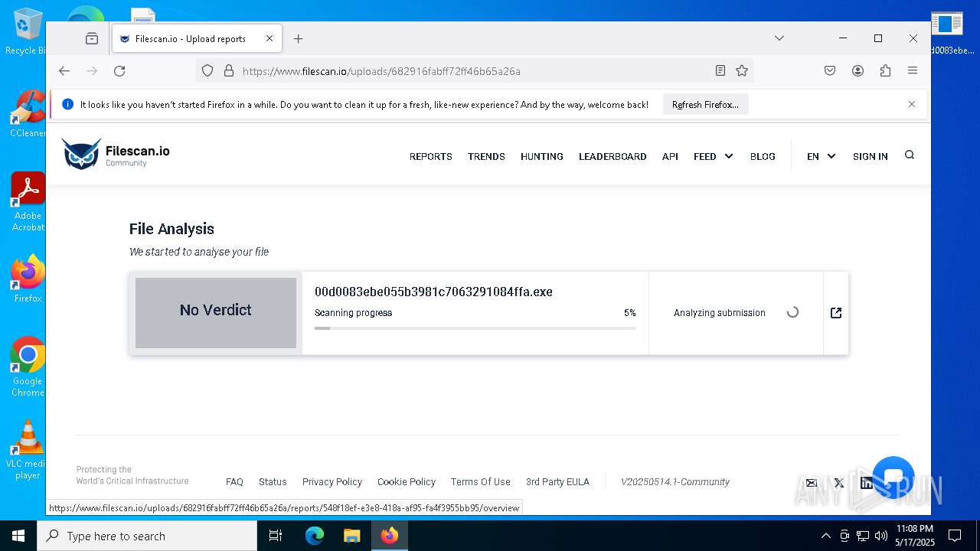Open the Firefox account icon
The height and width of the screenshot is (551, 980).
(x=857, y=70)
